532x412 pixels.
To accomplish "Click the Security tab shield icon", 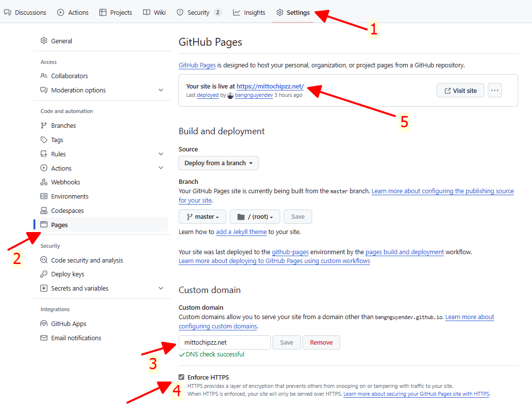I will [x=180, y=13].
